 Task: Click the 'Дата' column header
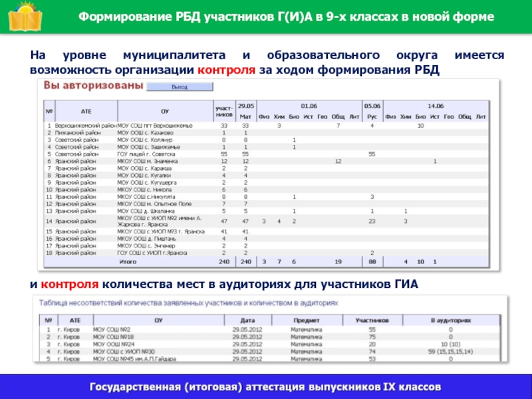tap(247, 321)
